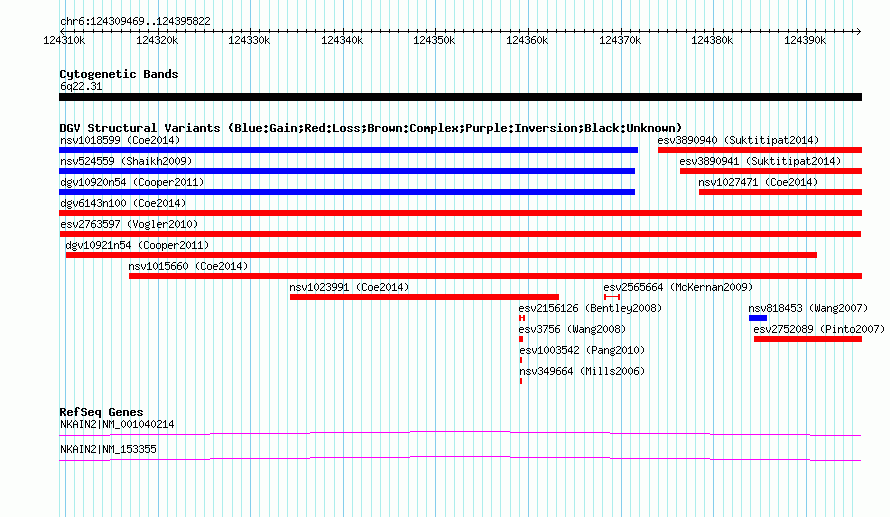Open the esv2763597 (Vogler2010) label
The width and height of the screenshot is (890, 517).
[x=129, y=224]
